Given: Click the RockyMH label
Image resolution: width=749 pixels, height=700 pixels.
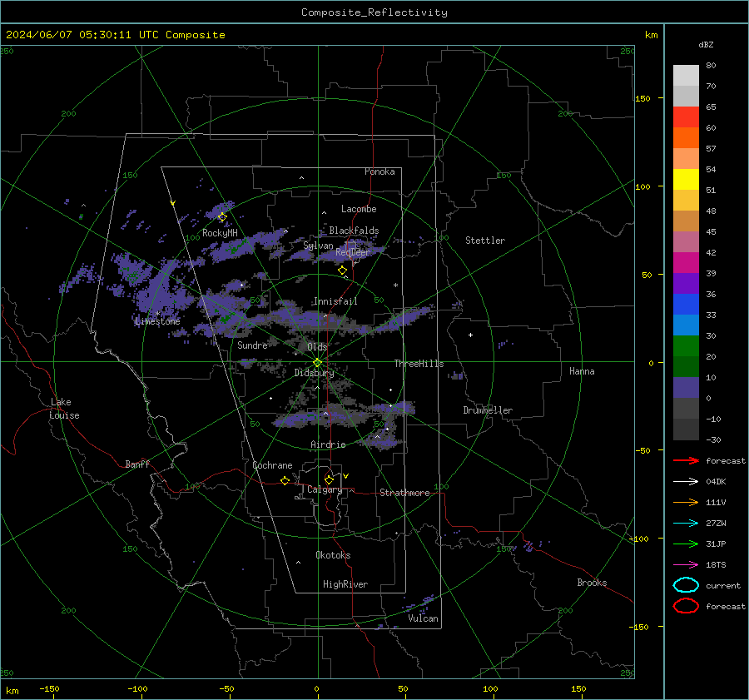Looking at the screenshot, I should [220, 233].
